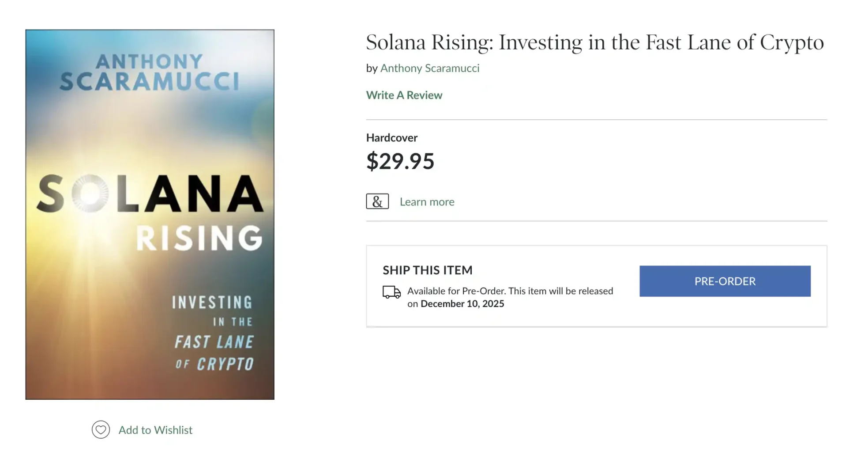This screenshot has width=868, height=451.
Task: Click the Solana Rising cover image
Action: (x=150, y=214)
